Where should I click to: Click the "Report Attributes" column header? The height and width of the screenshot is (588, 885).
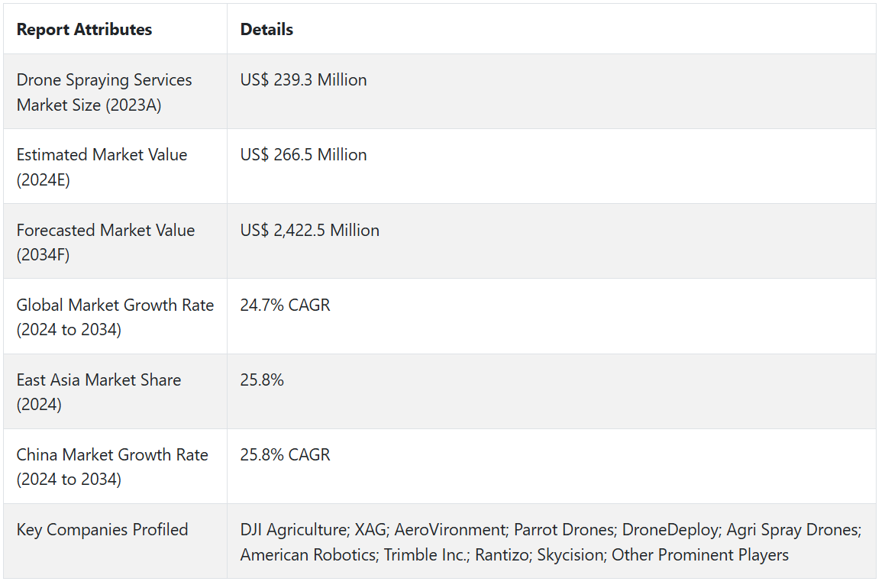tap(84, 30)
